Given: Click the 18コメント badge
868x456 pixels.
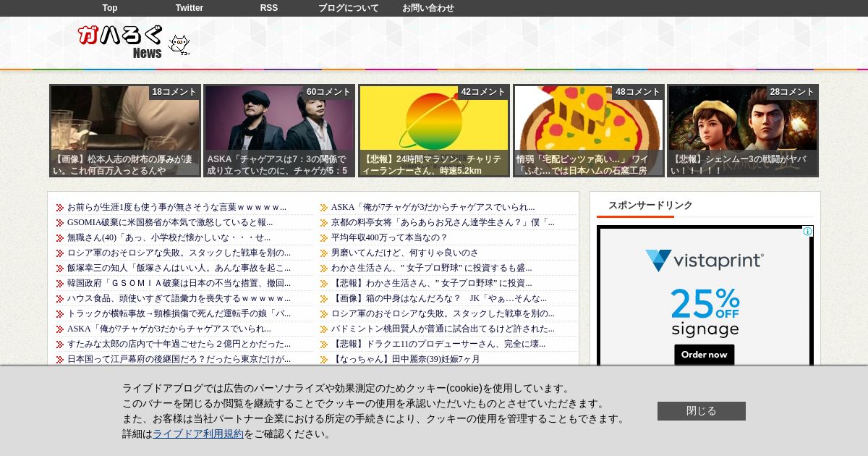Looking at the screenshot, I should click(174, 92).
